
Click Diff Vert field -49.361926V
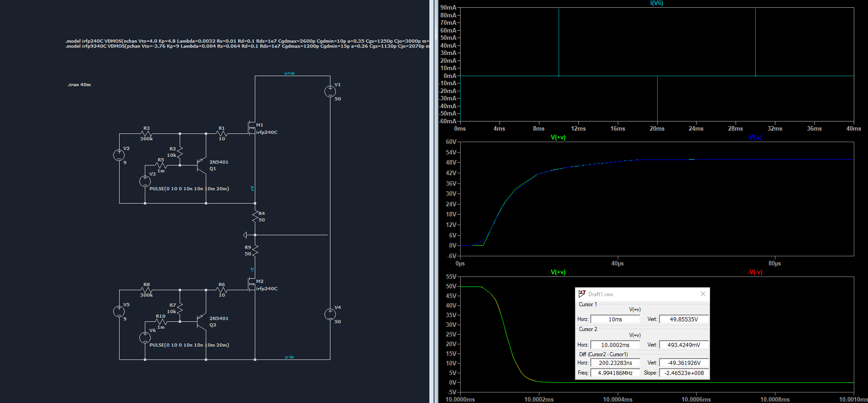click(684, 363)
